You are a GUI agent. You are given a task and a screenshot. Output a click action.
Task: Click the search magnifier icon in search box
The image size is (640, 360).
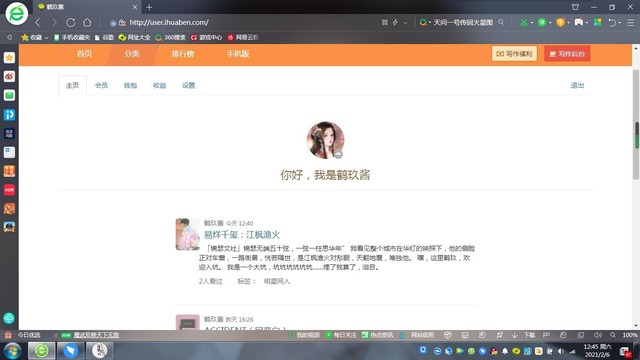click(501, 22)
